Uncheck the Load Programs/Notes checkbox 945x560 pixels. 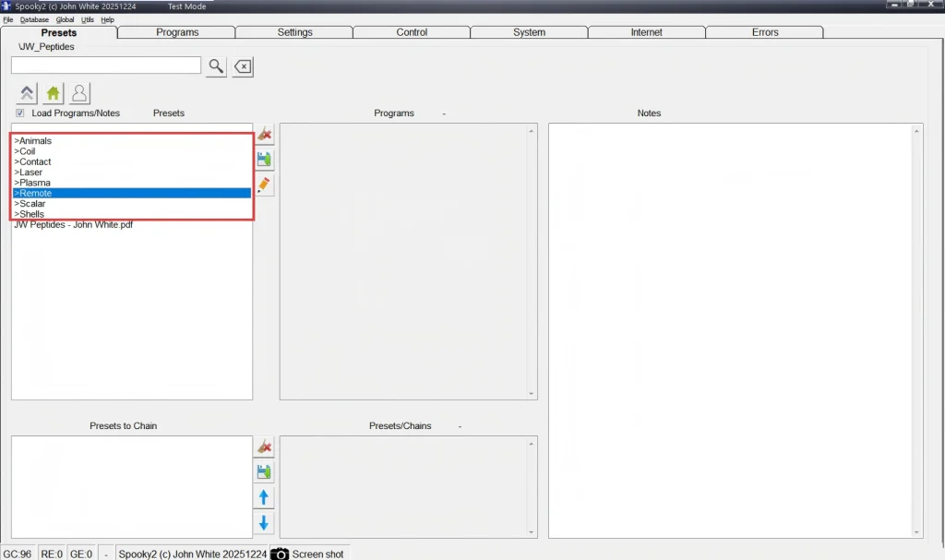[20, 113]
